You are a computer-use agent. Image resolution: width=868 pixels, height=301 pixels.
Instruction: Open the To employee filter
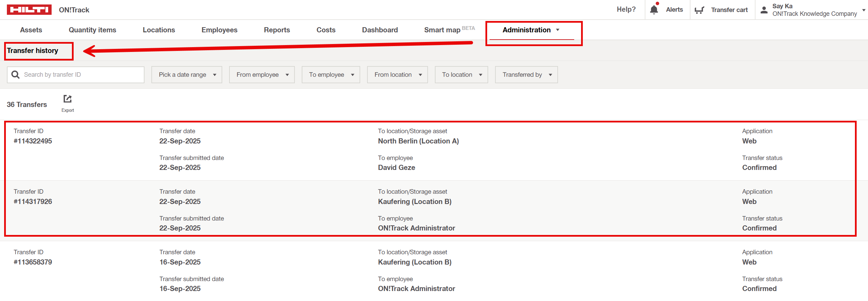pos(331,75)
